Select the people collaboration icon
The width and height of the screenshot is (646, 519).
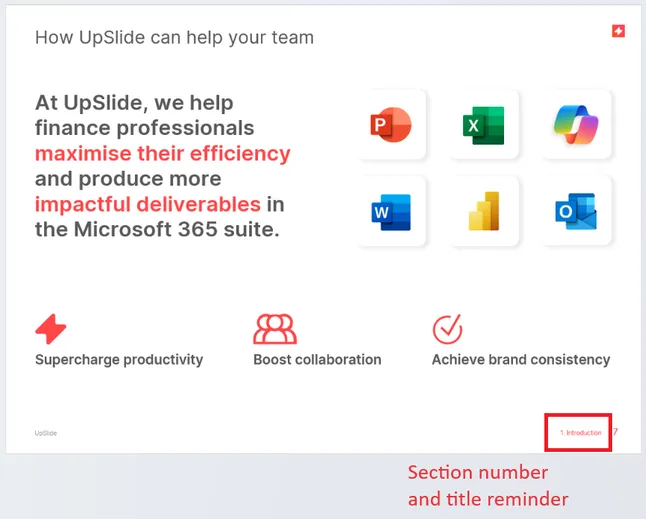pos(275,329)
